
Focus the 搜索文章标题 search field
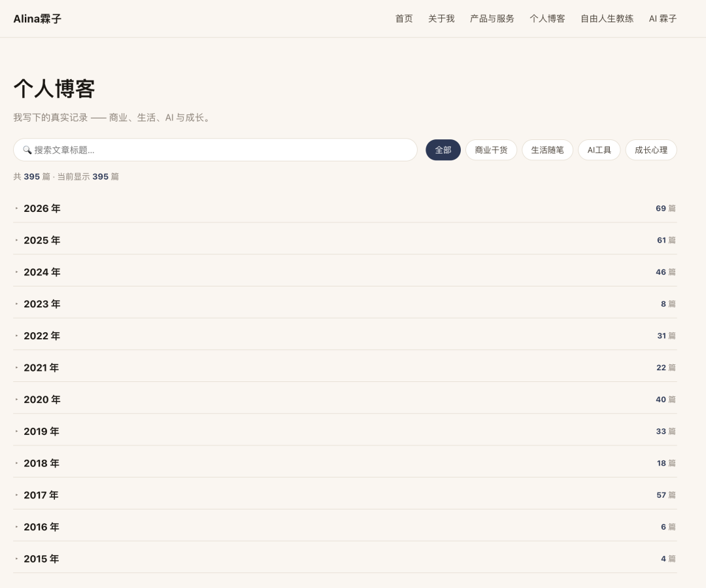click(215, 150)
